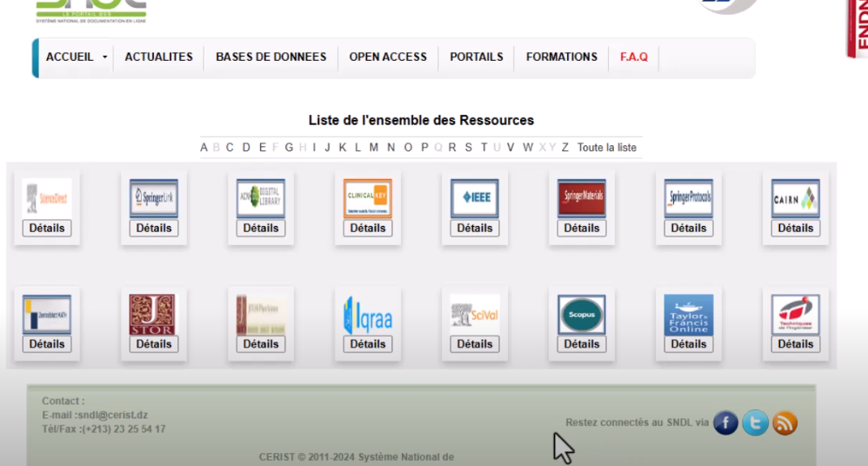
Task: Open the Zentralblatt MATH logo
Action: (47, 315)
